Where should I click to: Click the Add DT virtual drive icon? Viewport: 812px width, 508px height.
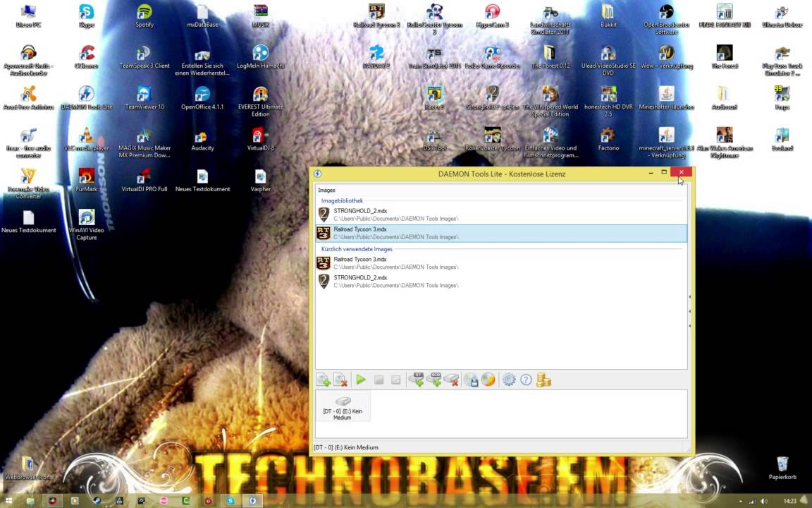click(417, 380)
